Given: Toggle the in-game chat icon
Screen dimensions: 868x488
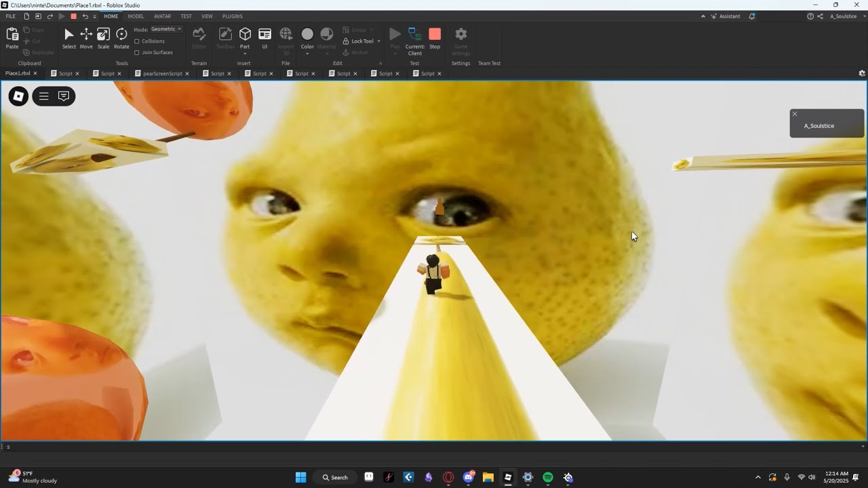Looking at the screenshot, I should coord(64,96).
